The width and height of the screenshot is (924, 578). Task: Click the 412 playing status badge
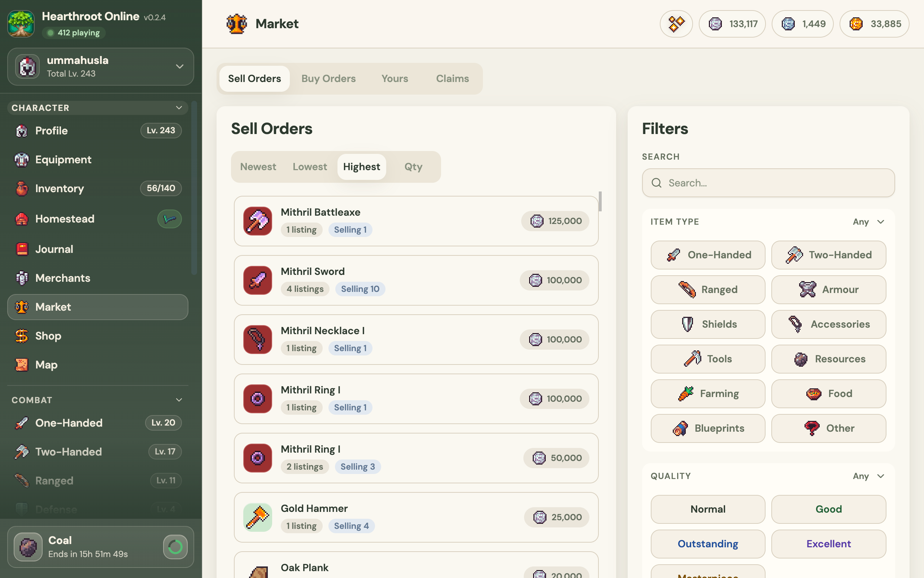coord(74,33)
